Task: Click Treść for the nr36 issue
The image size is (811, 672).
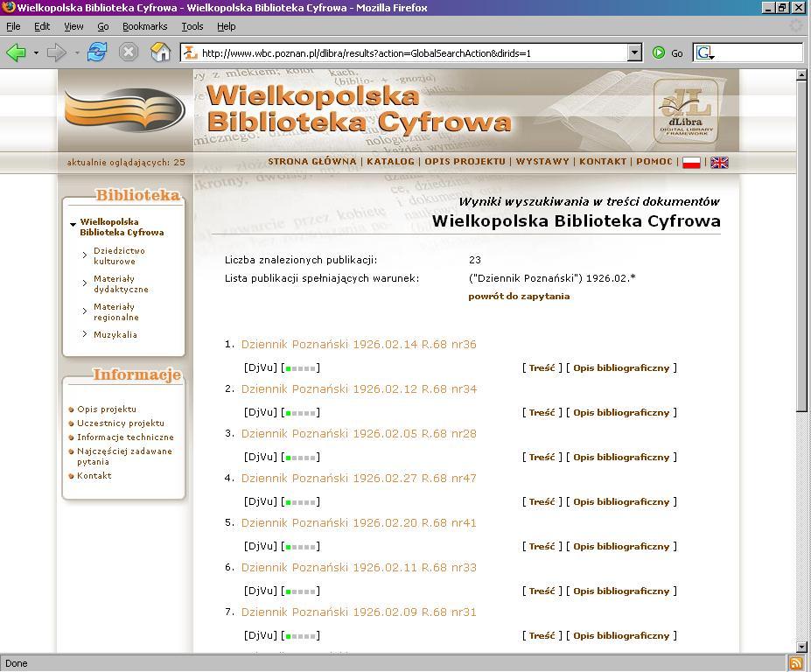Action: (x=542, y=367)
